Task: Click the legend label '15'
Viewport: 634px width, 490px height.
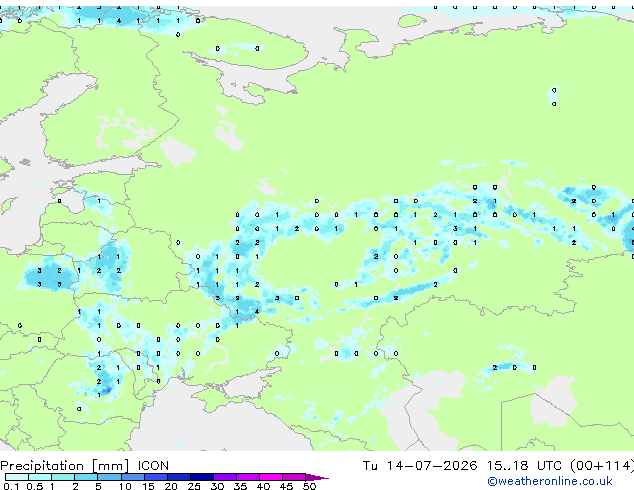Action: (x=148, y=486)
